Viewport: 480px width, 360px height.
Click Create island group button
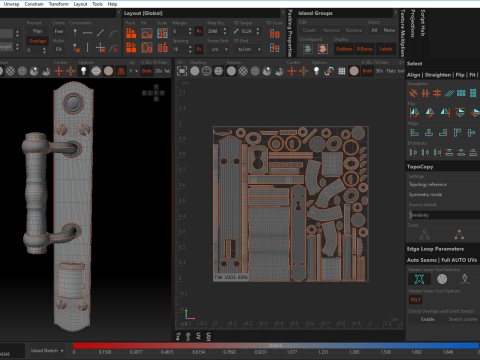click(x=309, y=30)
